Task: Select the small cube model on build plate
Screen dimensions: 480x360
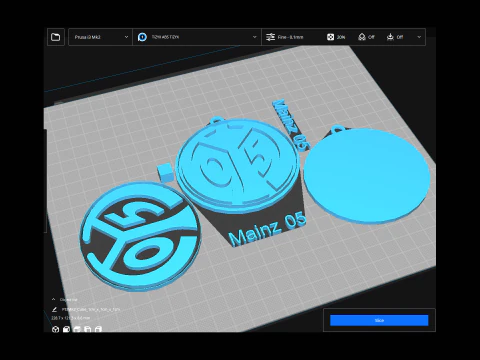Action: pyautogui.click(x=165, y=172)
